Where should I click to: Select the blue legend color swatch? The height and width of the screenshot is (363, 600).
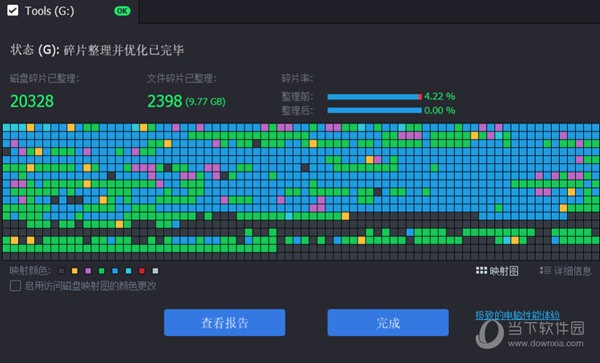[115, 271]
